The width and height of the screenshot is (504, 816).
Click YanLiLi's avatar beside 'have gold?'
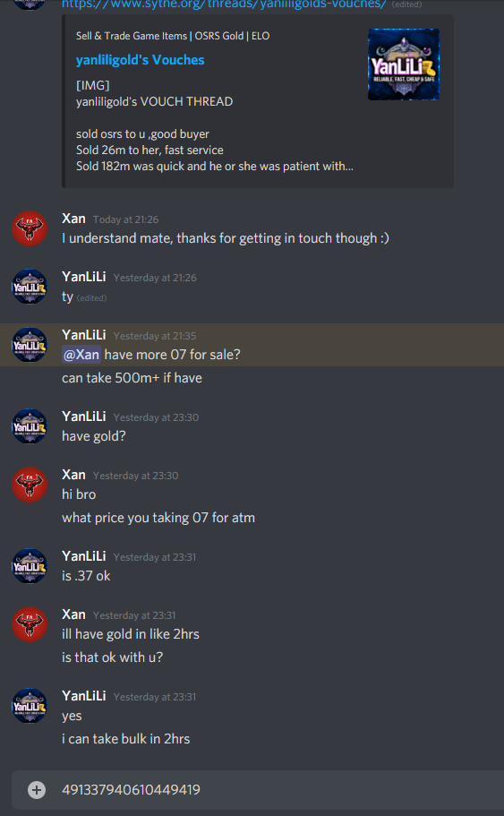pyautogui.click(x=30, y=426)
